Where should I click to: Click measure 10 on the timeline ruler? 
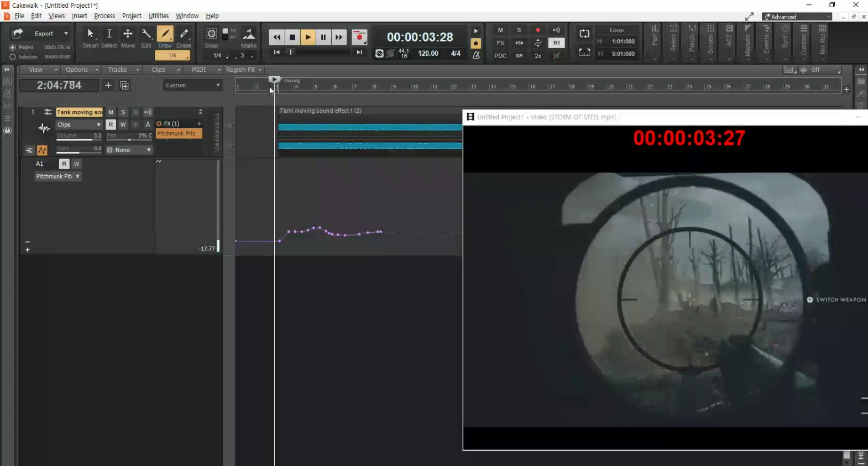tap(415, 87)
